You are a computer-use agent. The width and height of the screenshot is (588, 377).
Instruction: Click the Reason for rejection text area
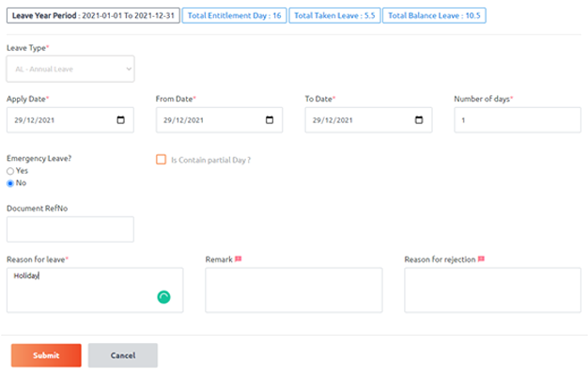[492, 290]
